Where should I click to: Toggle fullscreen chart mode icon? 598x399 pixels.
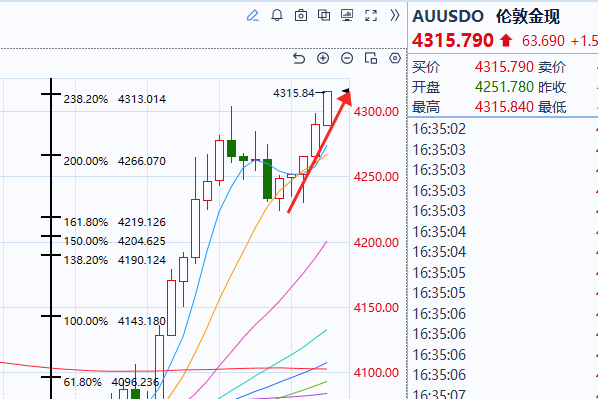371,16
